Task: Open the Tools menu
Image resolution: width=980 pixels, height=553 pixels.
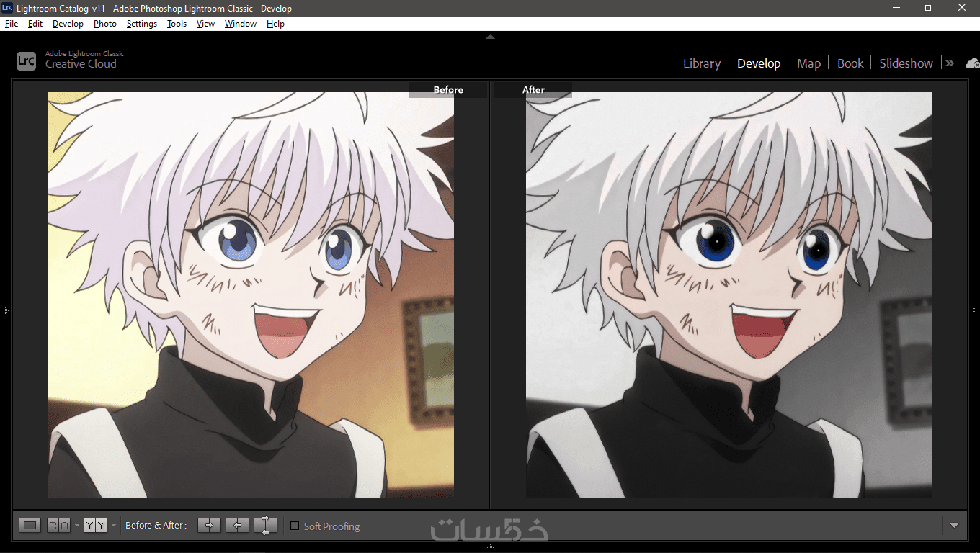Action: [177, 24]
